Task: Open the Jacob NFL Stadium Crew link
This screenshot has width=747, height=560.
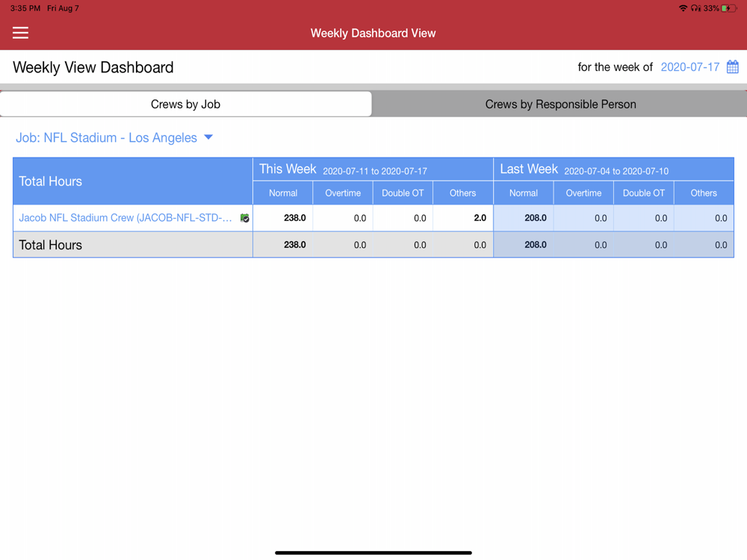Action: 125,217
